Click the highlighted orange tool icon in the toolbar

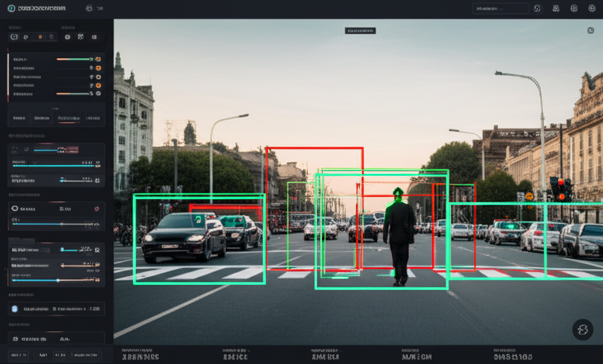coord(40,37)
